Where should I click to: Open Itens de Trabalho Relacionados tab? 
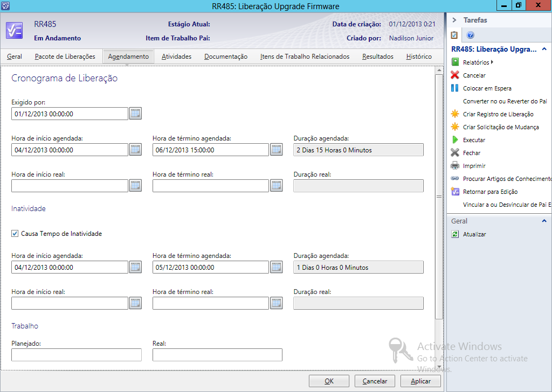coord(305,56)
